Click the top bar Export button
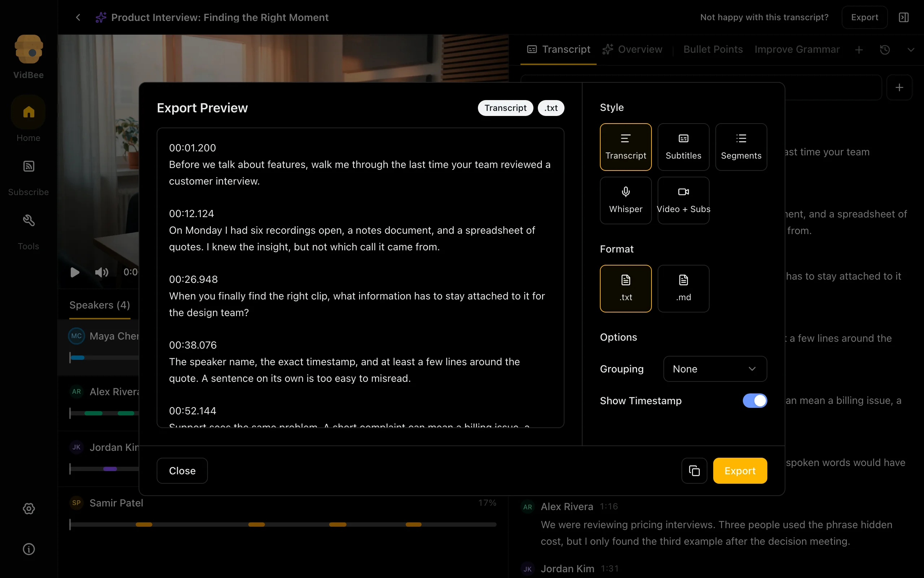Screen dimensions: 924x578 [x=864, y=17]
